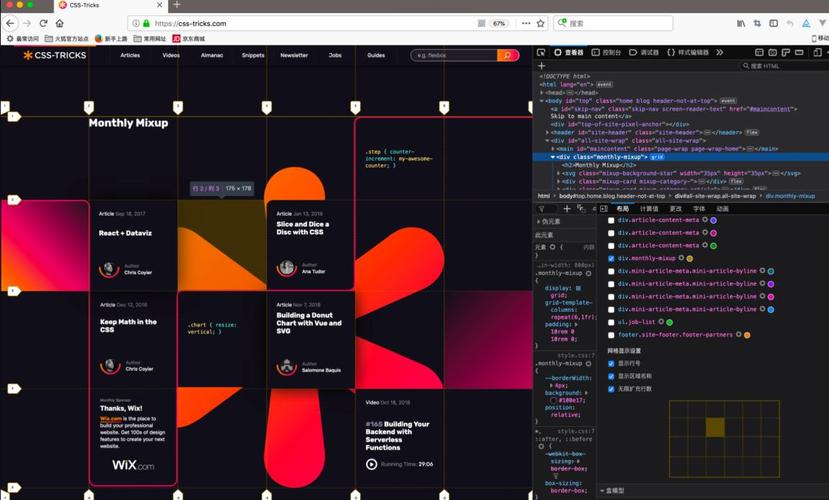Collapse the div#all-site-wrap node
This screenshot has height=500, width=829.
coord(547,141)
